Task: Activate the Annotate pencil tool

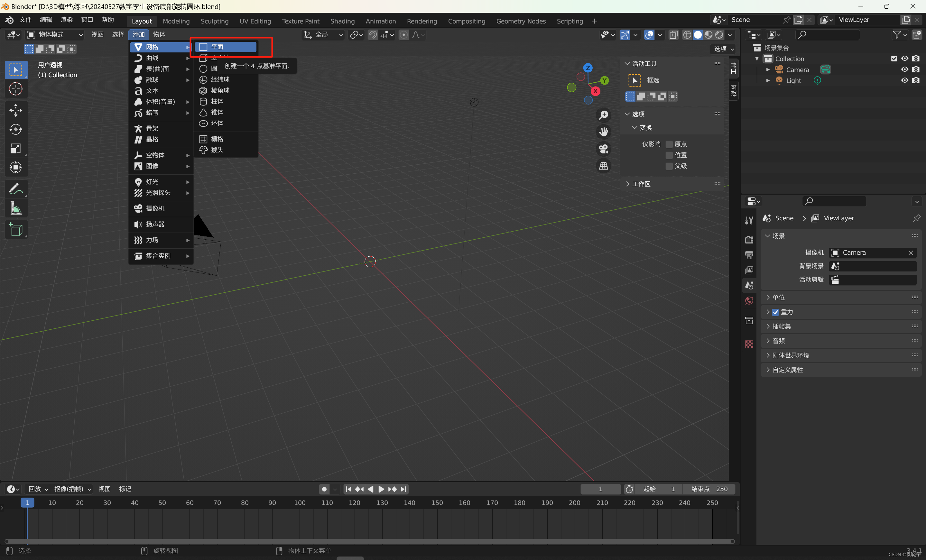Action: 16,188
